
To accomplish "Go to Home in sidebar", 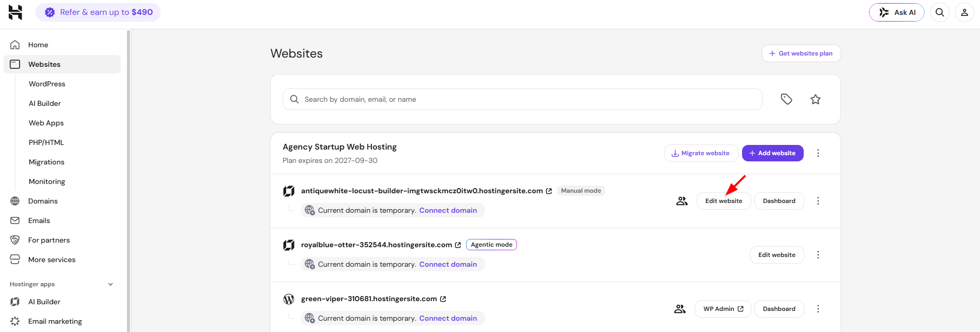I will (62, 45).
